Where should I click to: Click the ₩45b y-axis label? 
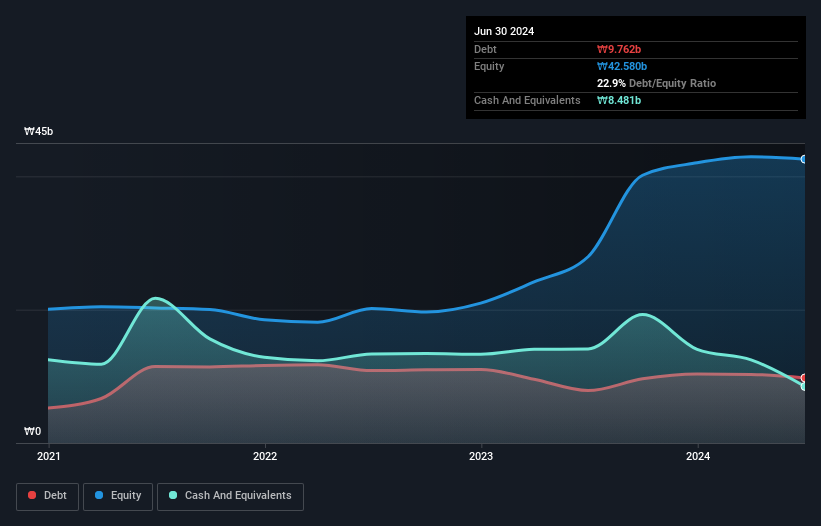click(38, 131)
